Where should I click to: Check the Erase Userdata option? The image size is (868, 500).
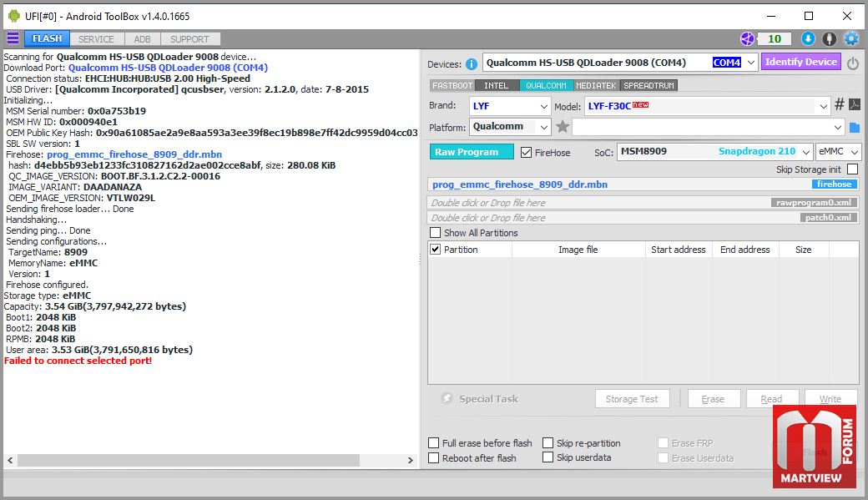tap(664, 458)
